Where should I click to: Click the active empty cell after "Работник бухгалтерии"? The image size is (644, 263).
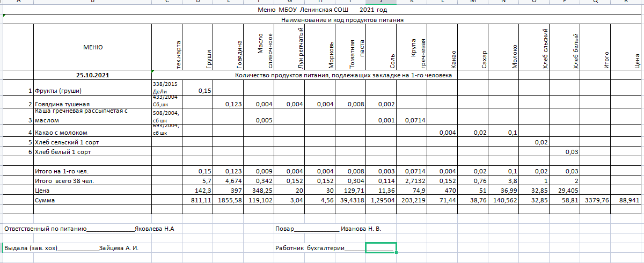tap(380, 247)
